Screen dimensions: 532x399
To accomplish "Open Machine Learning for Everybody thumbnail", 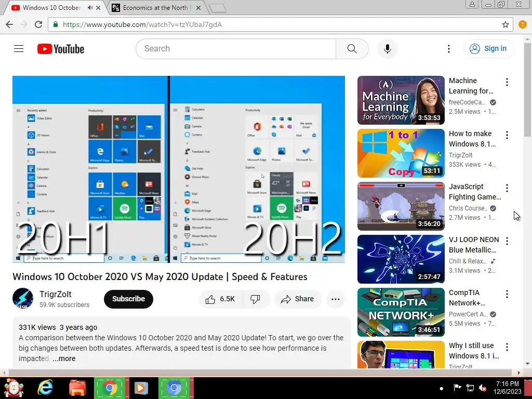I will (401, 100).
